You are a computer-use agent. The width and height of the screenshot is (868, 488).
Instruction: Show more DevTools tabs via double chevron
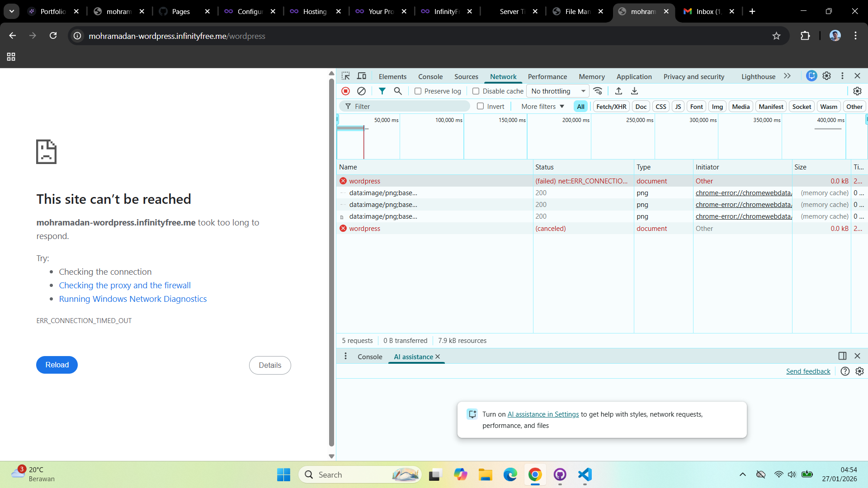click(787, 76)
